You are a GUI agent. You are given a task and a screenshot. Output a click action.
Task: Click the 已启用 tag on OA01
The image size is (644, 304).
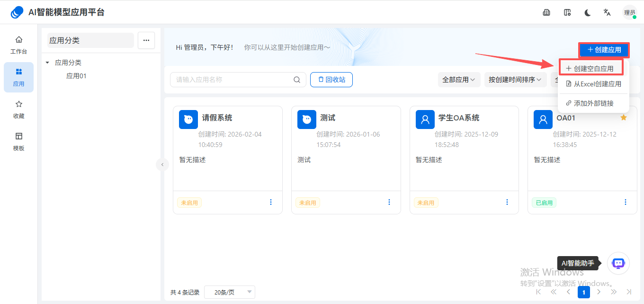(544, 203)
